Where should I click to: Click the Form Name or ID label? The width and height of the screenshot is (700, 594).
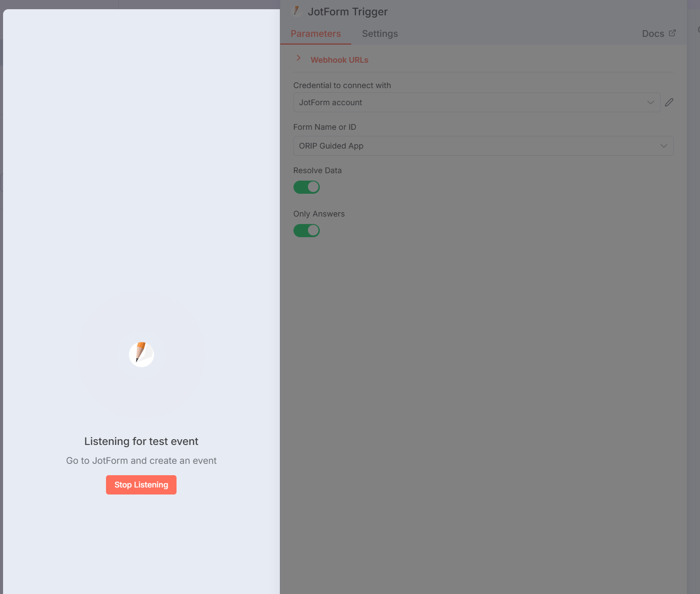click(x=325, y=127)
